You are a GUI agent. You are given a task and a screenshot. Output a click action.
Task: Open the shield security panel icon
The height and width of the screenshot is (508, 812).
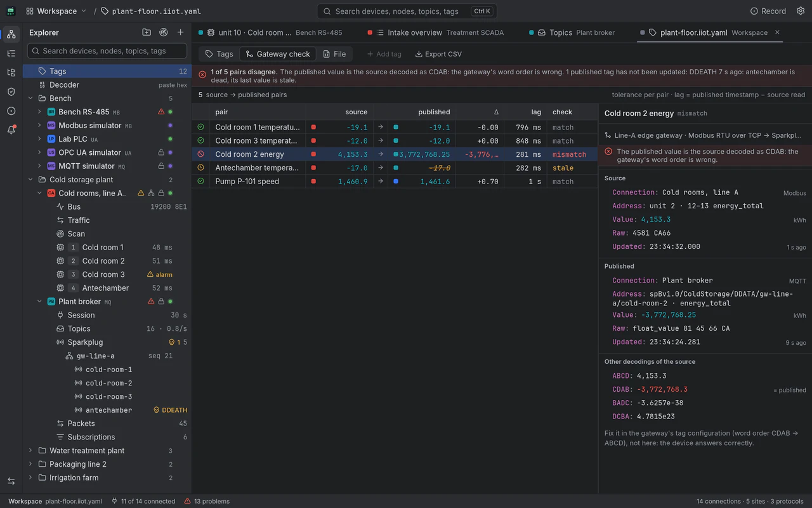pyautogui.click(x=11, y=91)
